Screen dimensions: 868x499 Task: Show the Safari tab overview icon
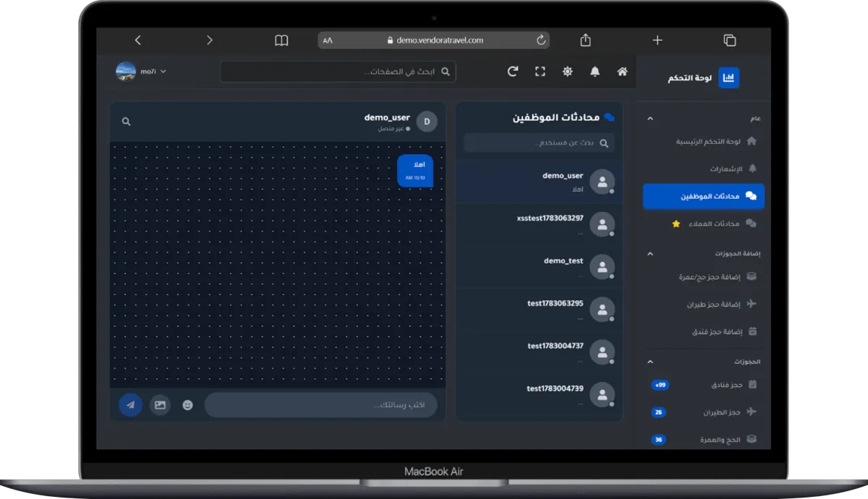pyautogui.click(x=730, y=40)
